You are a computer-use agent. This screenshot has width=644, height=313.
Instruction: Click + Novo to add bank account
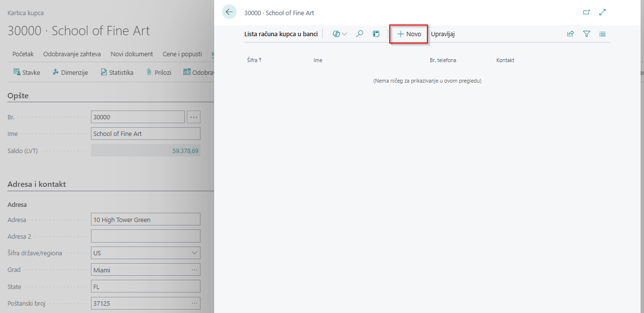[409, 34]
